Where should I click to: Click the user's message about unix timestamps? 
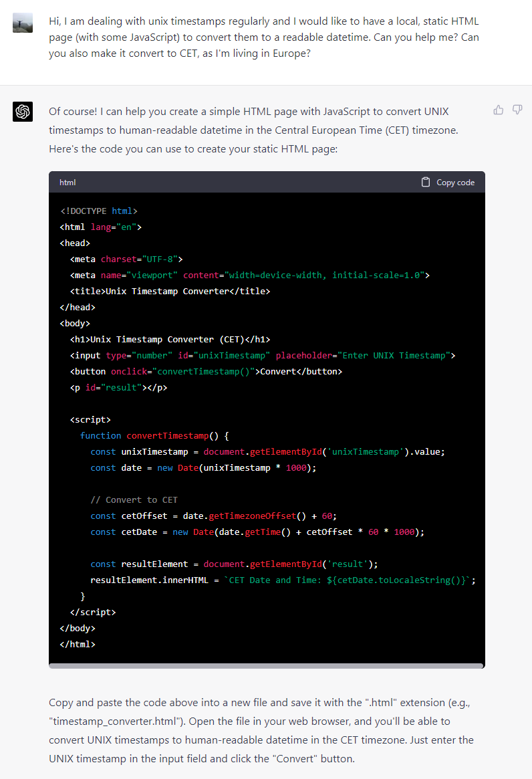coord(264,37)
